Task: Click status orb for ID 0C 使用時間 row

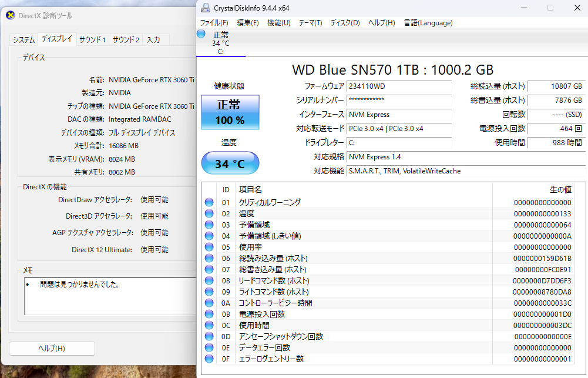Action: click(x=209, y=325)
